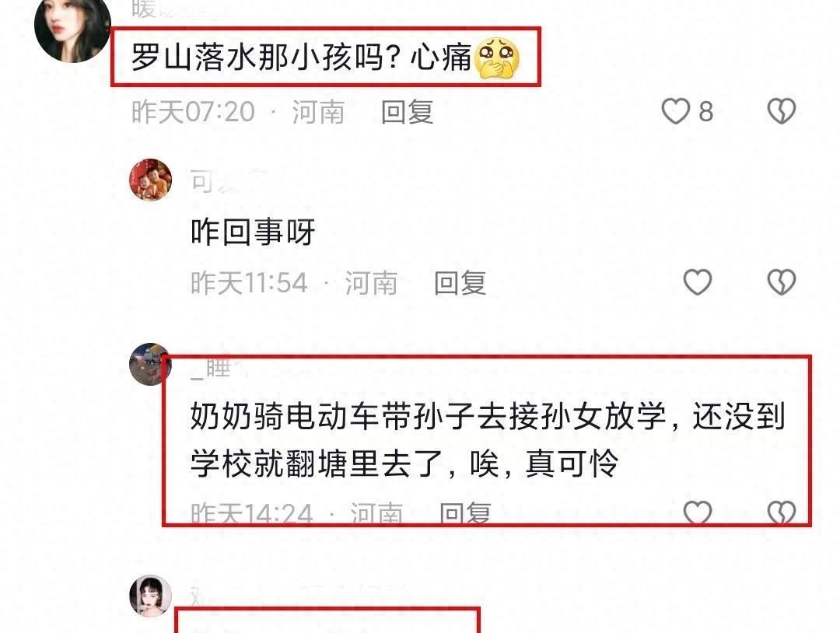The image size is (840, 633).
Task: Open bottom girl avatar profile
Action: point(151,596)
